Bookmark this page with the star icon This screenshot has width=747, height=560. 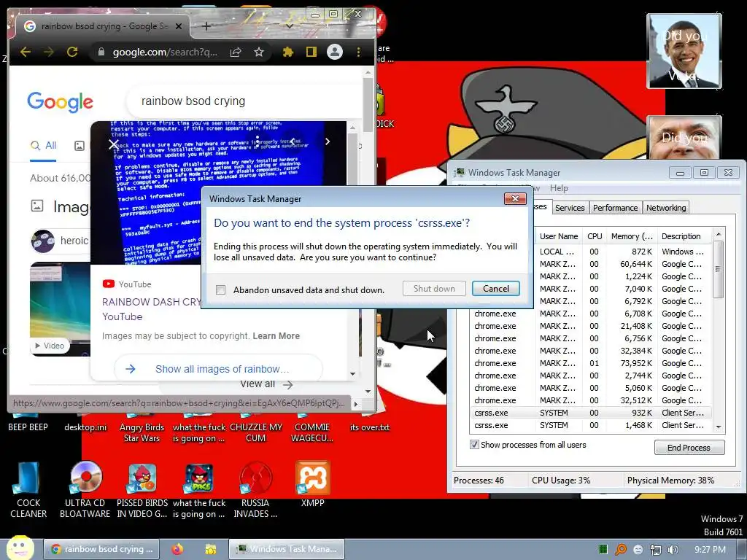259,52
